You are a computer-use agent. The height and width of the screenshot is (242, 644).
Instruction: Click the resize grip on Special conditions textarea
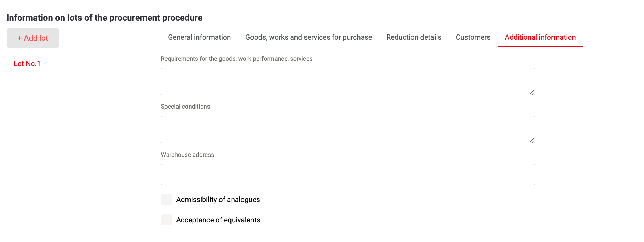pos(532,140)
